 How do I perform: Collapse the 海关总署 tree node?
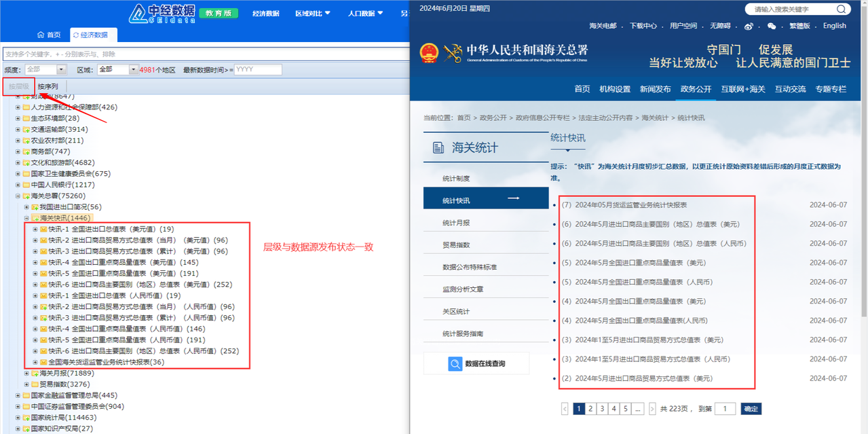point(18,196)
